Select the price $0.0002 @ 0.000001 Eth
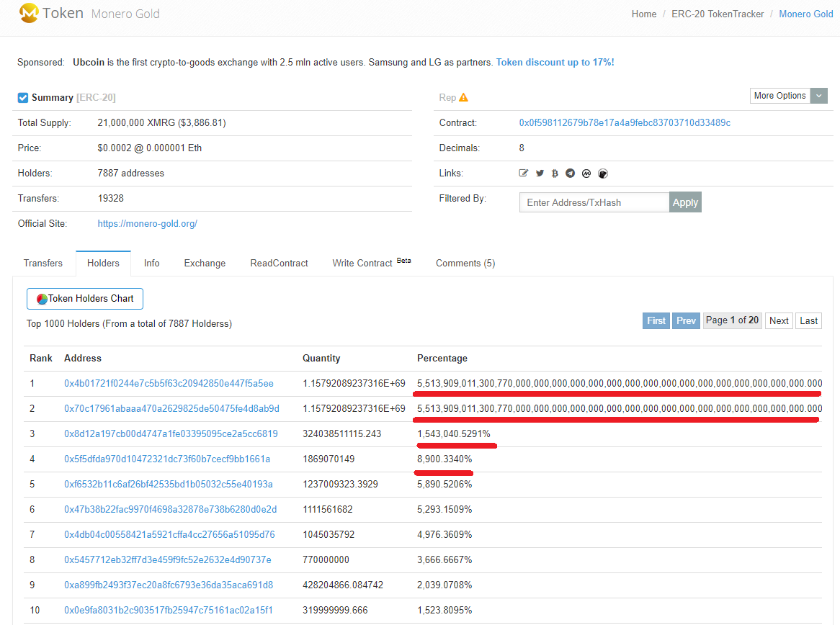 click(x=149, y=148)
